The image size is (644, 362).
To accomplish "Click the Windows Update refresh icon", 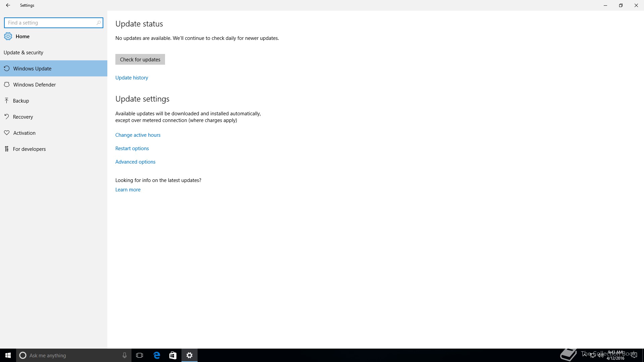I will coord(7,68).
